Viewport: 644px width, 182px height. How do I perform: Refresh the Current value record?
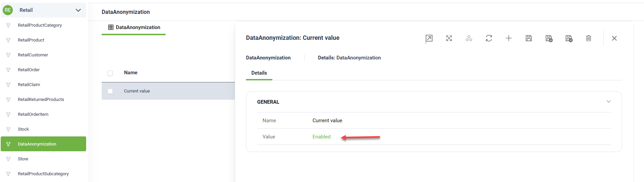(489, 38)
